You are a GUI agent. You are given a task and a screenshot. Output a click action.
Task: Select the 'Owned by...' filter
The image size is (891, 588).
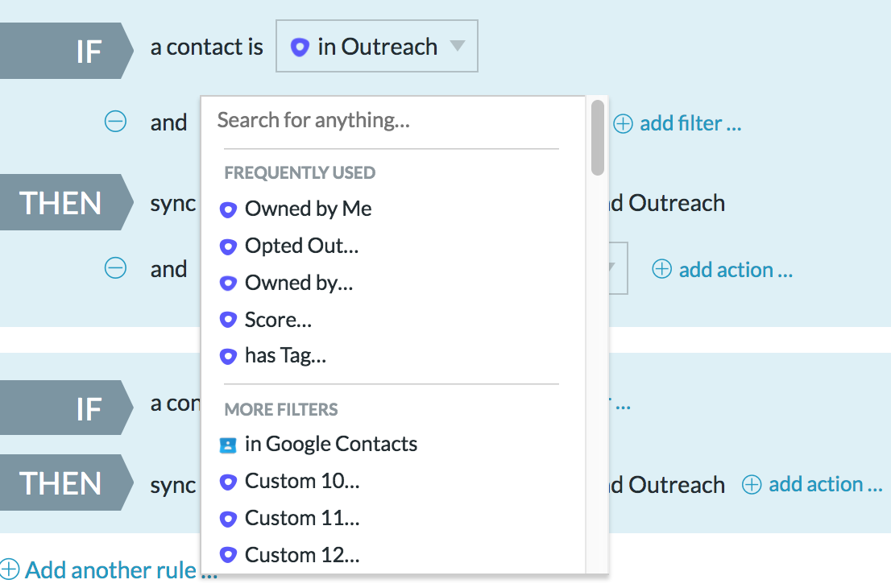pos(299,283)
